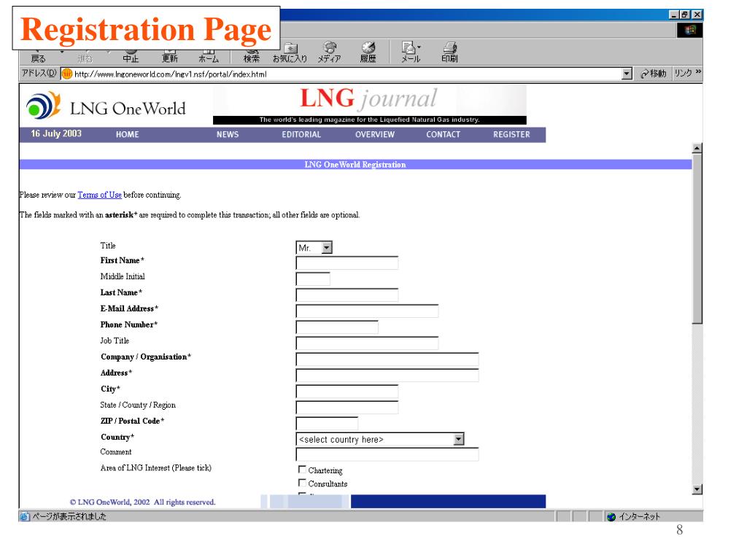
Task: Open the EDITORIAL navigation item
Action: (x=301, y=134)
